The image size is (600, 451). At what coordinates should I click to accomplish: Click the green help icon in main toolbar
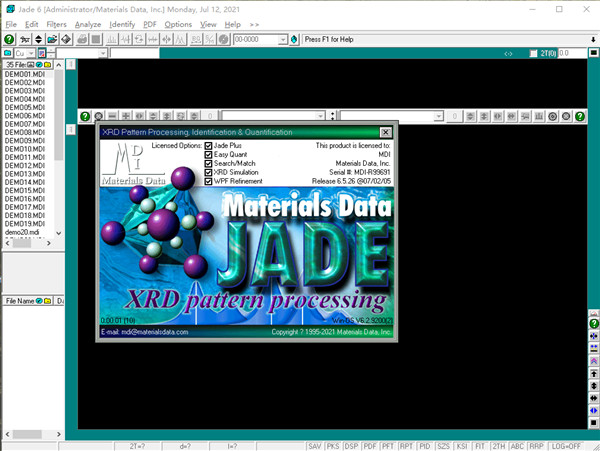9,39
